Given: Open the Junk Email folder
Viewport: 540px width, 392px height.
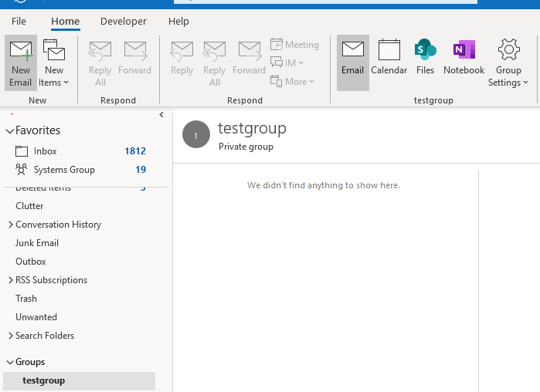Looking at the screenshot, I should click(x=37, y=243).
